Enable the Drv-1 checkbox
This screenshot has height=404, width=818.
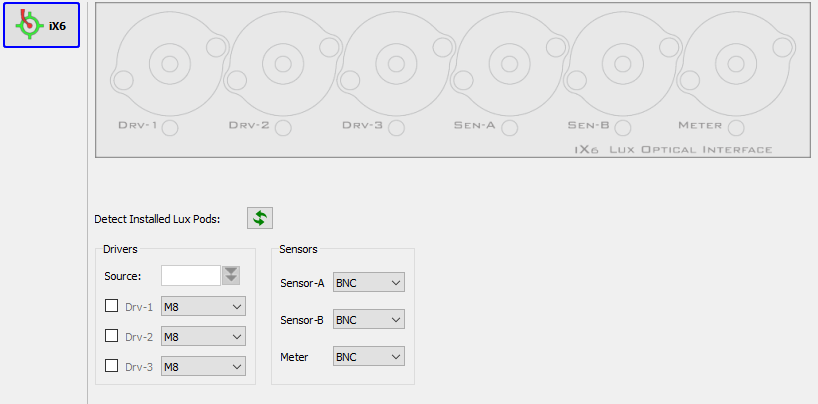[112, 307]
